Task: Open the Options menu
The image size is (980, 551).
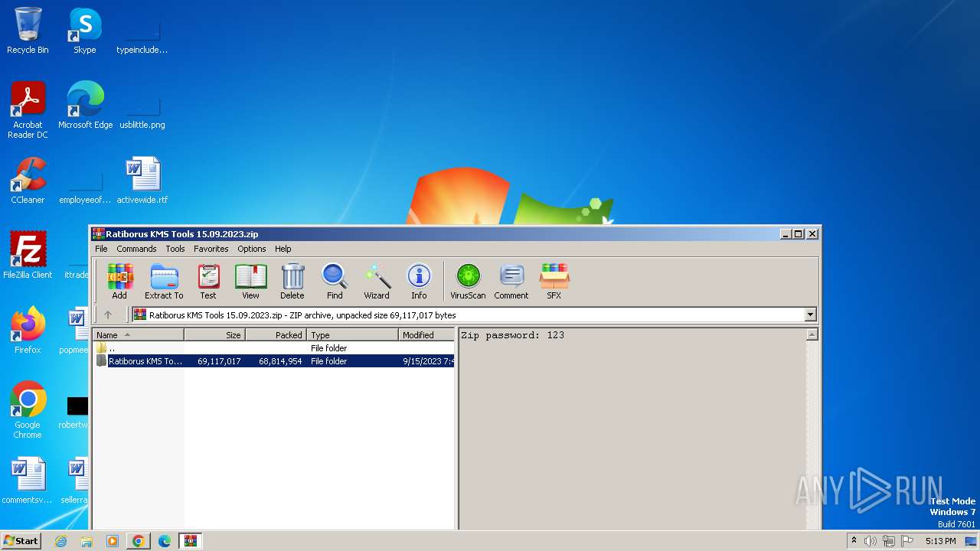Action: [252, 249]
